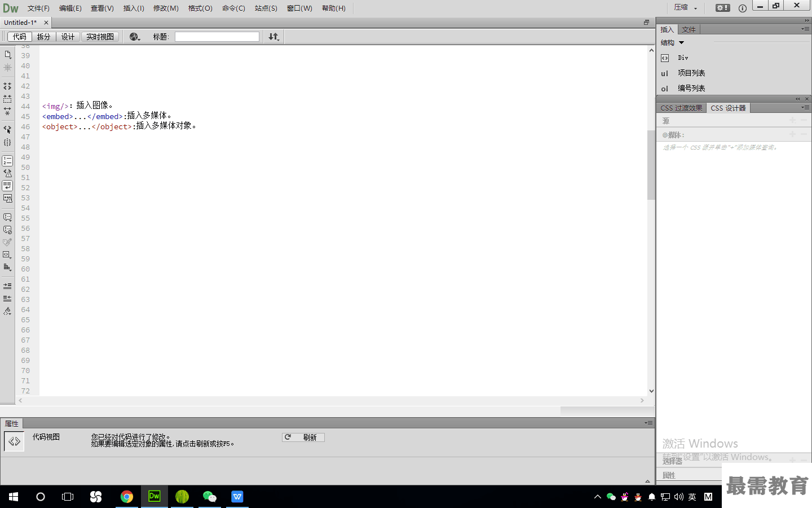The width and height of the screenshot is (812, 508).
Task: Toggle Syntax Error Alerts icon
Action: click(x=7, y=198)
